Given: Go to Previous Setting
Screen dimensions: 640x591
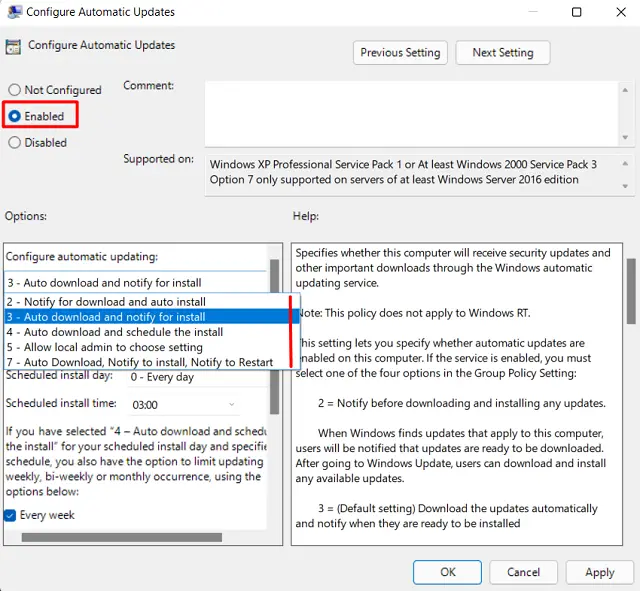Looking at the screenshot, I should (400, 52).
